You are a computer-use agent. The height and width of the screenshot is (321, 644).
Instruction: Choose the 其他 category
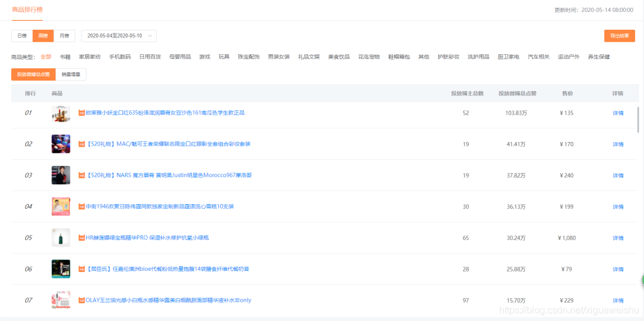423,57
